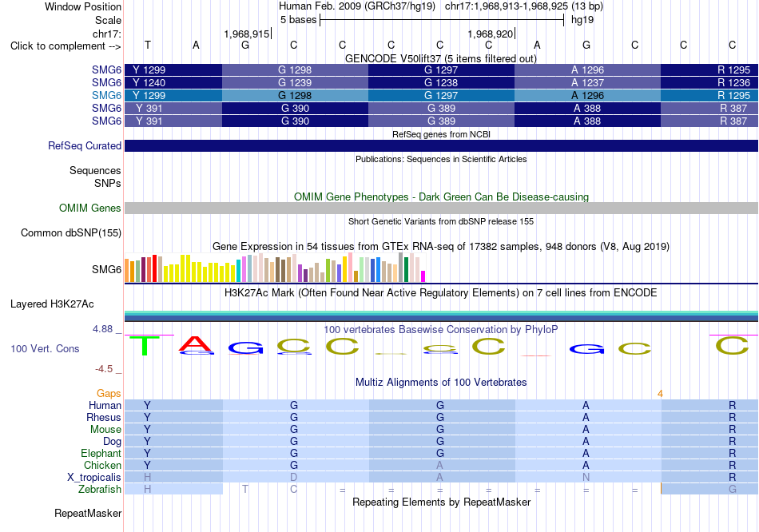Image resolution: width=759 pixels, height=532 pixels.
Task: Click the teal H3K27Ac signal bar
Action: coord(441,313)
